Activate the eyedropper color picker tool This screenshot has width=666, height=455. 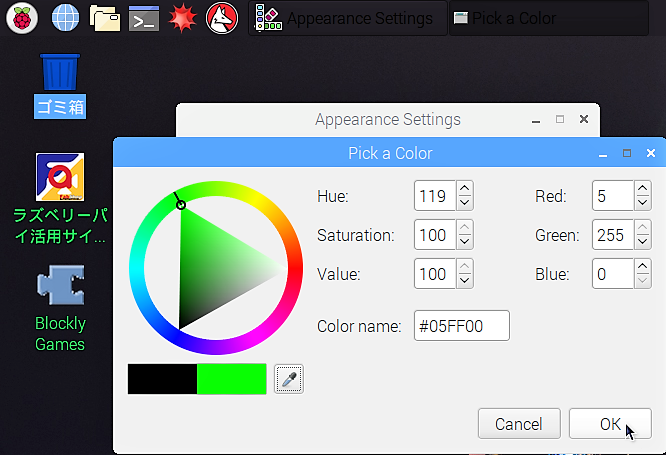(289, 379)
